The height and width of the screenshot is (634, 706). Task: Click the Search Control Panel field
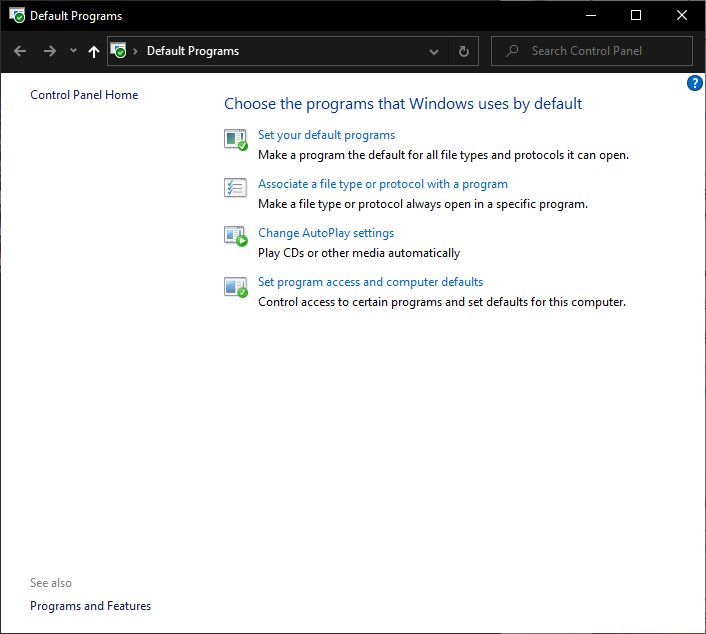pyautogui.click(x=592, y=51)
